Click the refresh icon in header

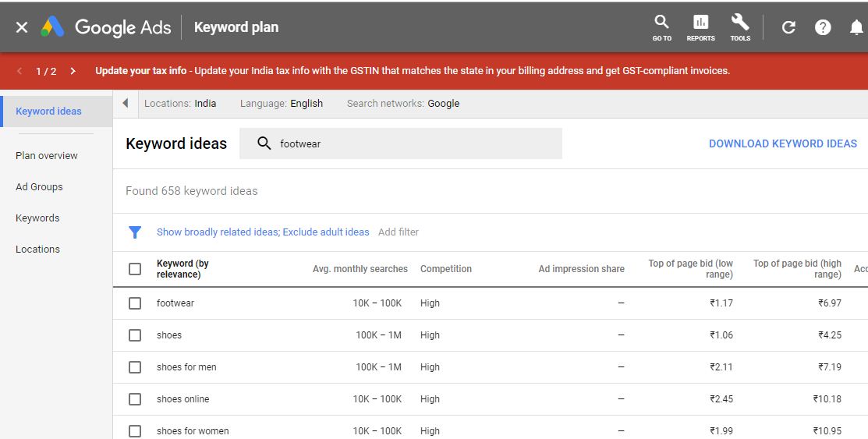tap(788, 27)
